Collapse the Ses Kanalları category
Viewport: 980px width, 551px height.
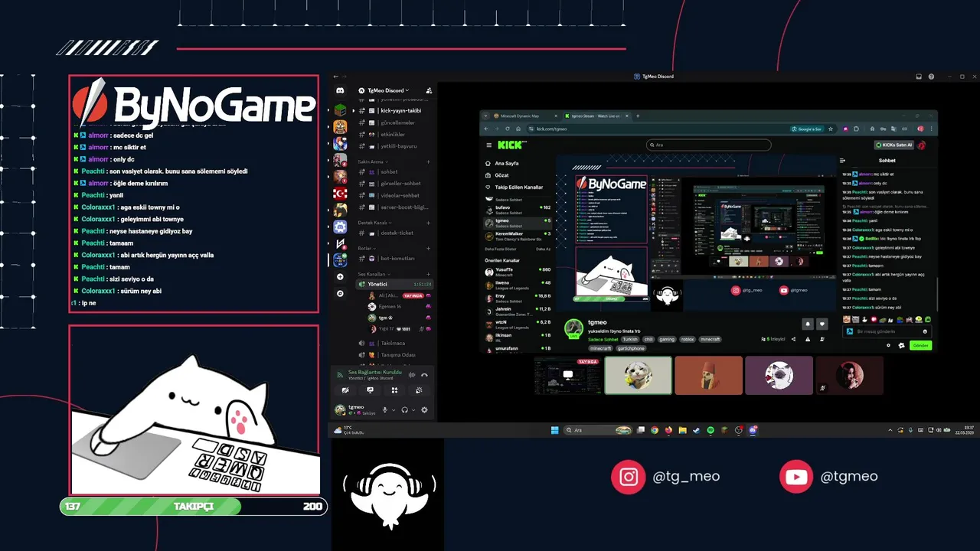coord(374,274)
